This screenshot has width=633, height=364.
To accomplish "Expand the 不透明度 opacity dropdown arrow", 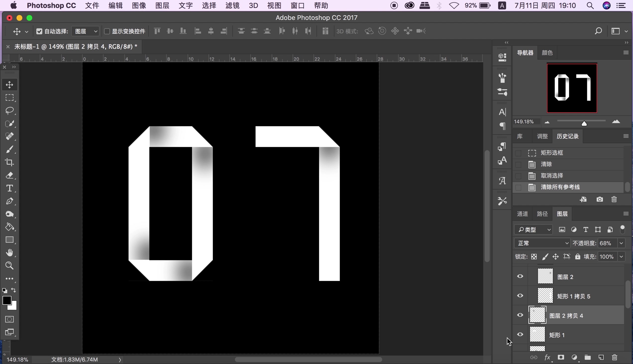I will [x=621, y=243].
